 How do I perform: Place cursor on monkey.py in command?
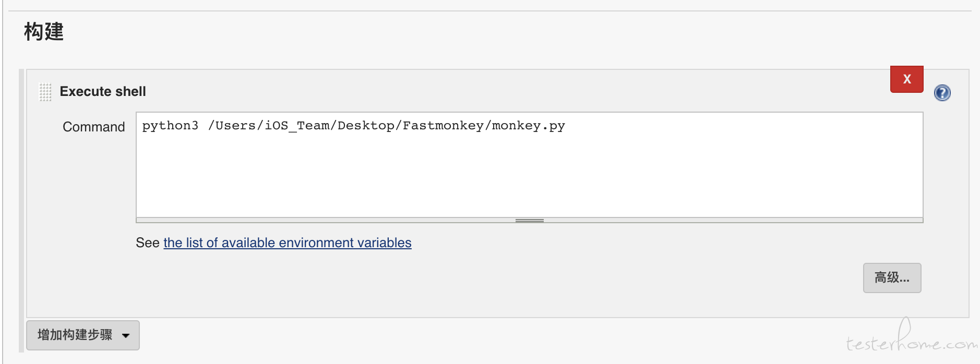click(x=528, y=126)
